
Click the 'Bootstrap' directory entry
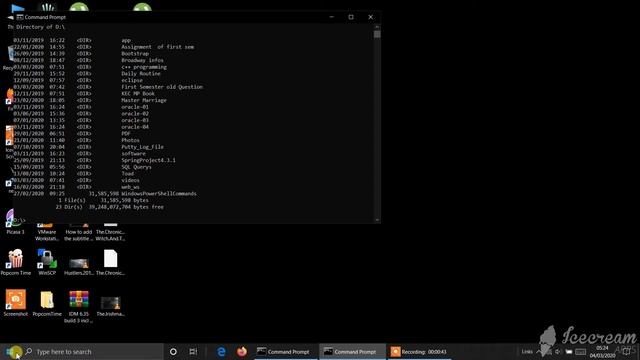point(135,53)
